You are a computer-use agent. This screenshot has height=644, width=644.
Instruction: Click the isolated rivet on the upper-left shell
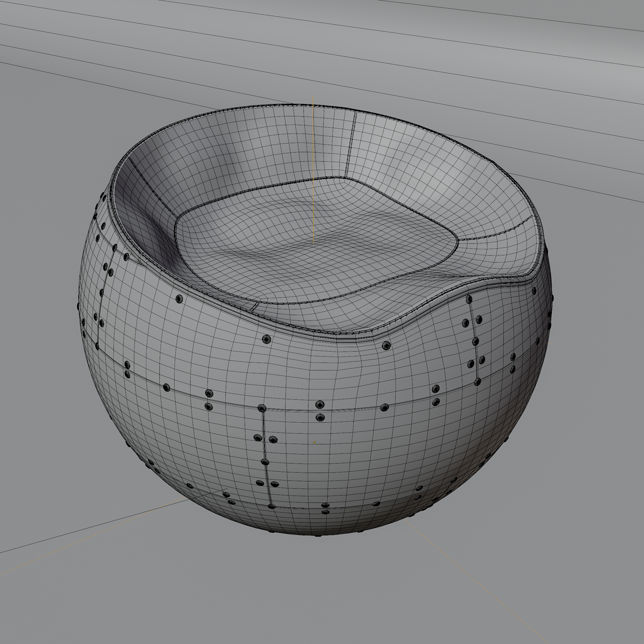(x=179, y=299)
